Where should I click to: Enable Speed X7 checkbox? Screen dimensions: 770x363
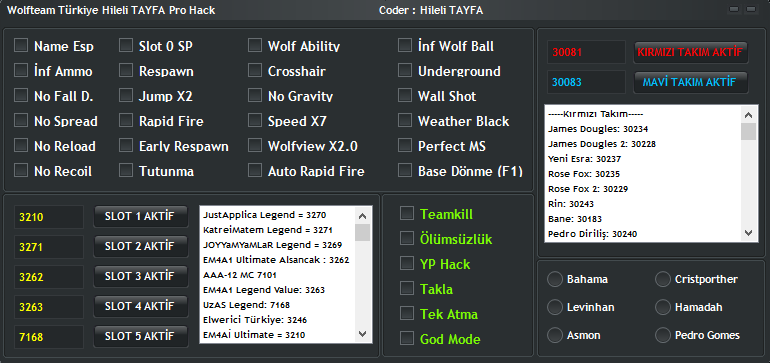[x=255, y=121]
